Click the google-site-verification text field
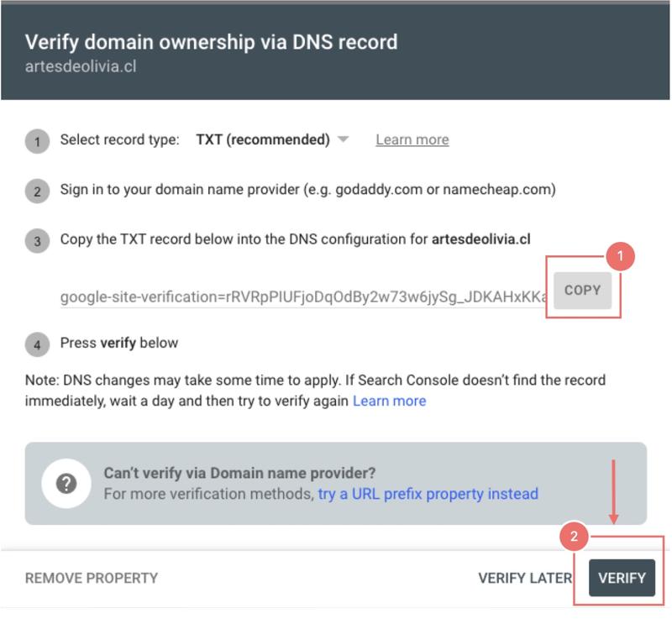 pyautogui.click(x=303, y=296)
